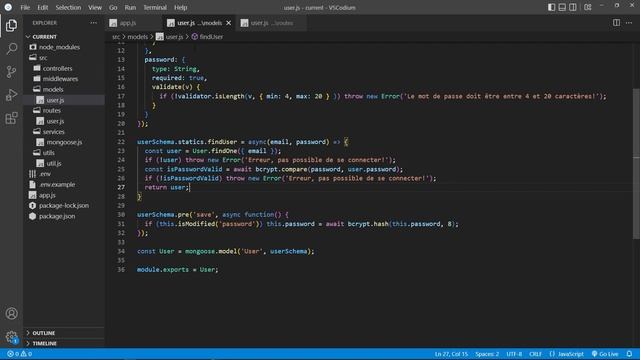This screenshot has width=640, height=360.
Task: Open the Run menu
Action: [130, 7]
